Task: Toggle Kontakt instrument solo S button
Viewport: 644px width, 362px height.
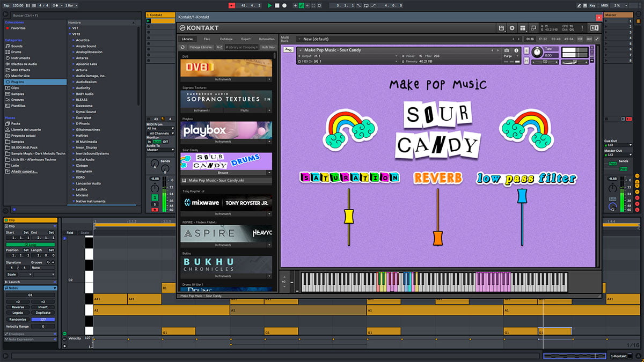Action: point(525,50)
